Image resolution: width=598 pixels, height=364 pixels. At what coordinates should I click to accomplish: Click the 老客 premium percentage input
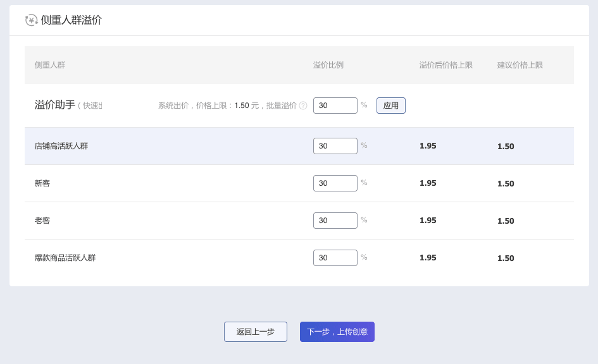point(335,221)
